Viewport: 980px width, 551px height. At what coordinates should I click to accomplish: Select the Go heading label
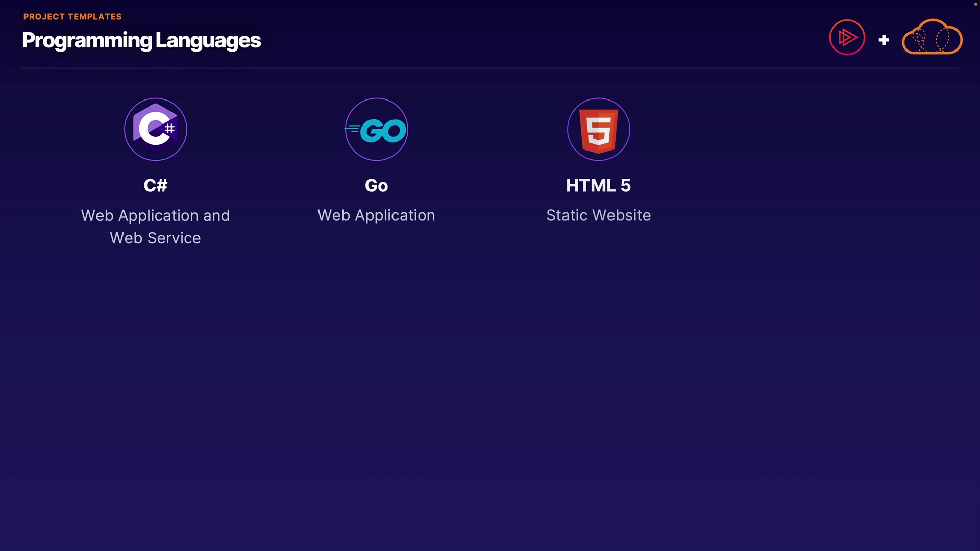pos(376,185)
